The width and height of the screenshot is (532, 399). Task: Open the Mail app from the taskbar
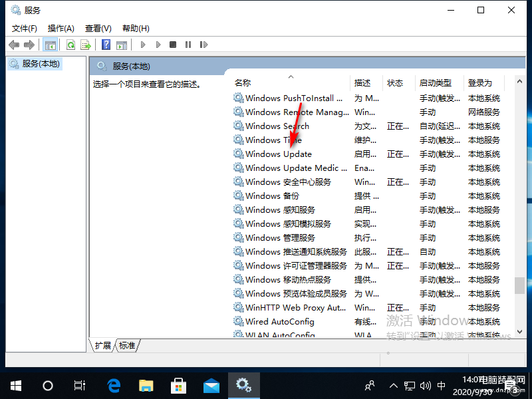pyautogui.click(x=211, y=386)
